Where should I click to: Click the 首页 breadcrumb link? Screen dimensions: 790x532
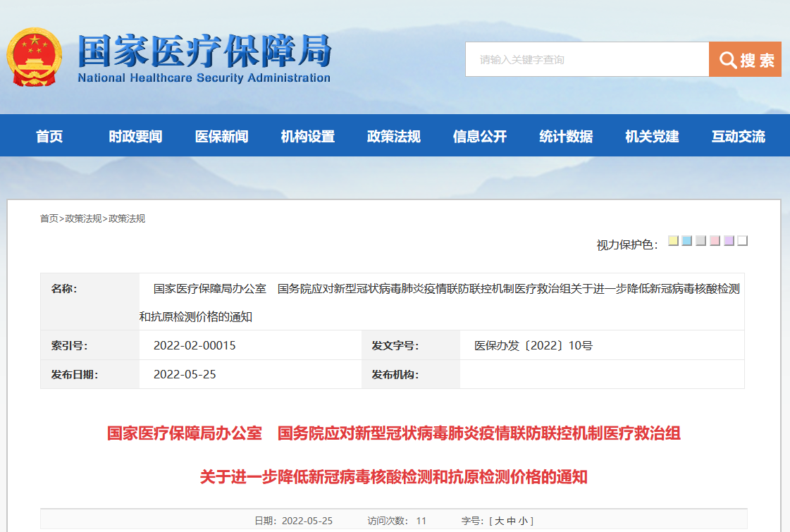[49, 218]
